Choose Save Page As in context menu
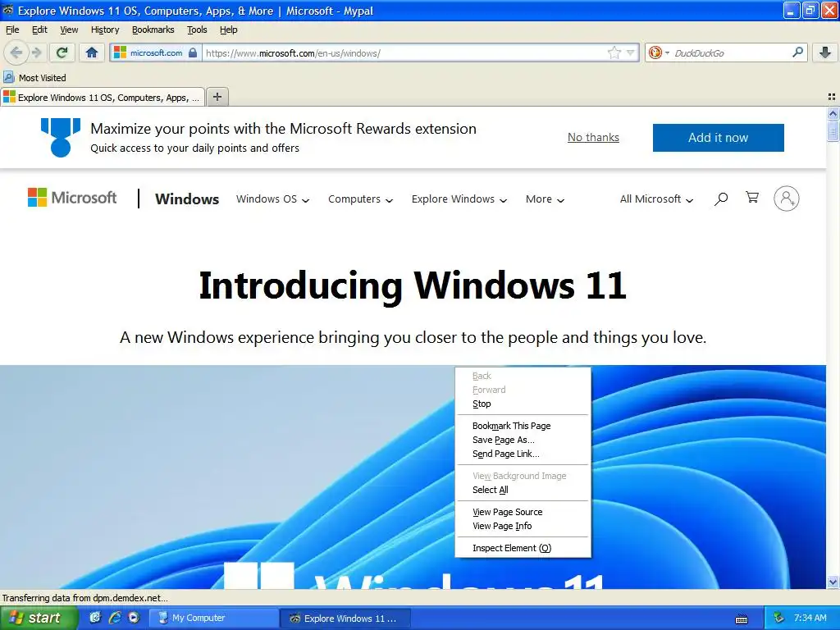This screenshot has width=840, height=630. pyautogui.click(x=523, y=440)
